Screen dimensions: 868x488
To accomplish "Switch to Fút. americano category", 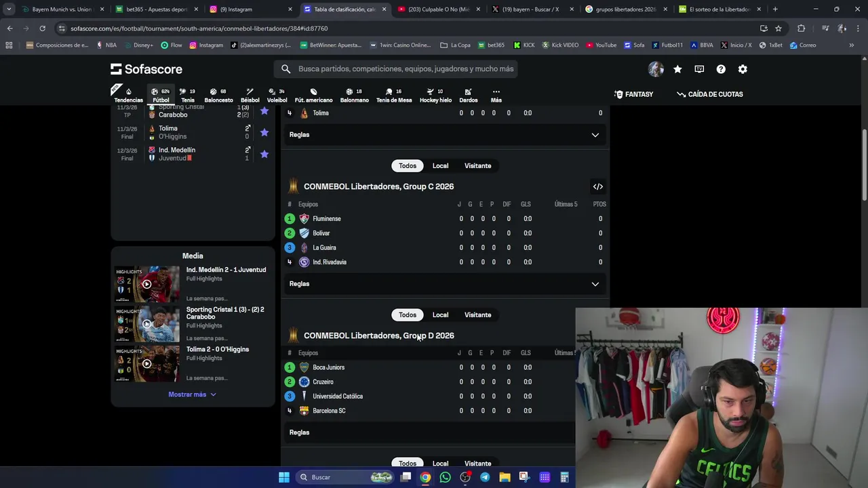I will (313, 95).
